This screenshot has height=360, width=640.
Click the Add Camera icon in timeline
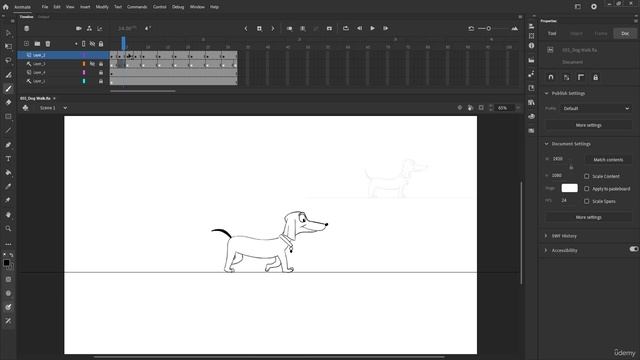(79, 29)
